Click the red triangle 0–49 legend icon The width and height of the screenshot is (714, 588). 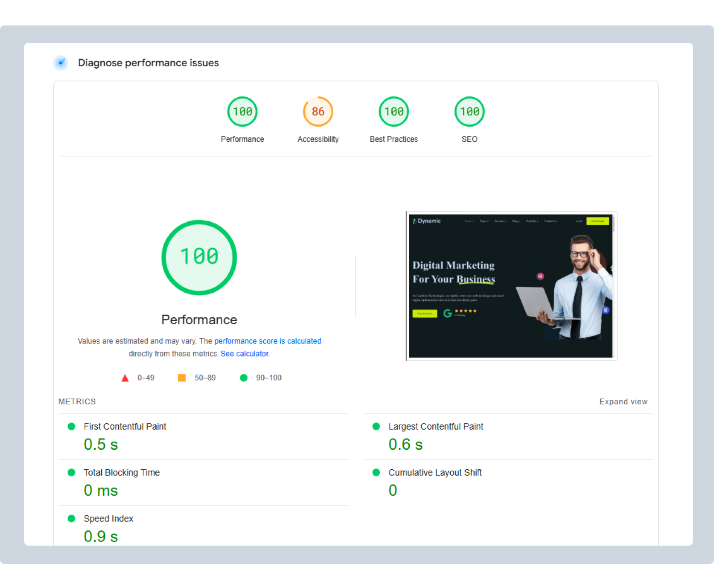click(x=125, y=378)
